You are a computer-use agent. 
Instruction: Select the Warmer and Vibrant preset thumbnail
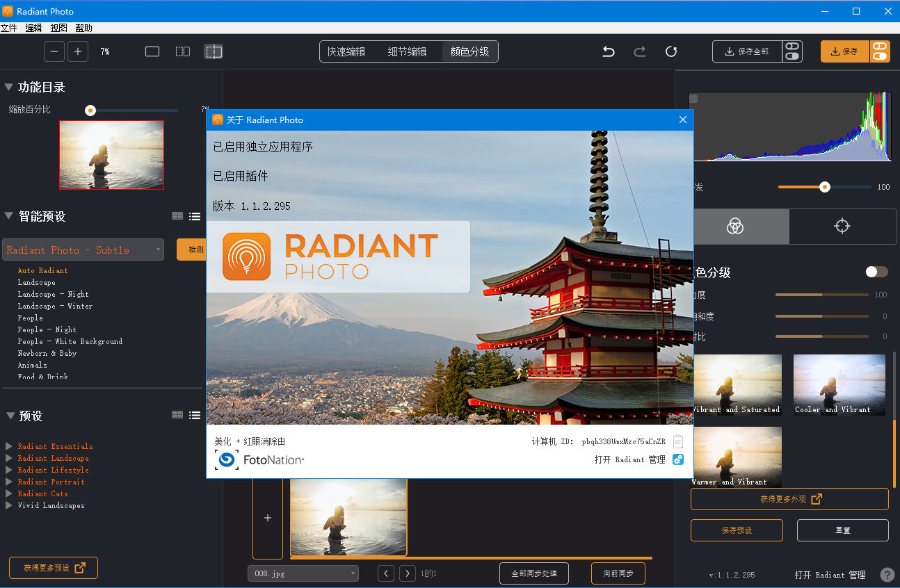coord(737,455)
